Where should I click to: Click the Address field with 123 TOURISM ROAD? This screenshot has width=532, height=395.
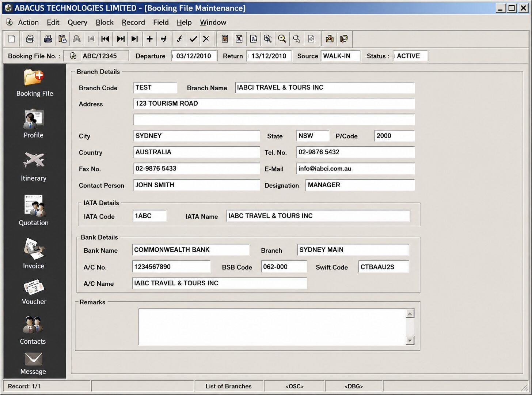click(274, 104)
